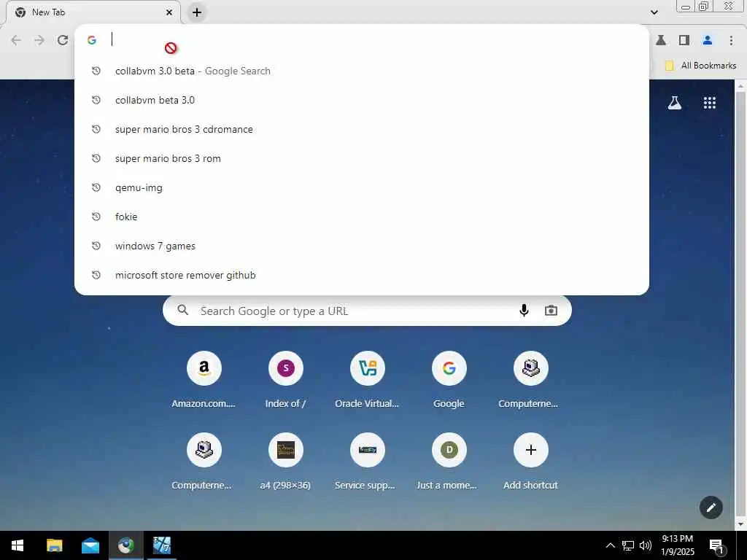Pick super mario bros 3 cdromance suggestion
747x560 pixels.
362,129
